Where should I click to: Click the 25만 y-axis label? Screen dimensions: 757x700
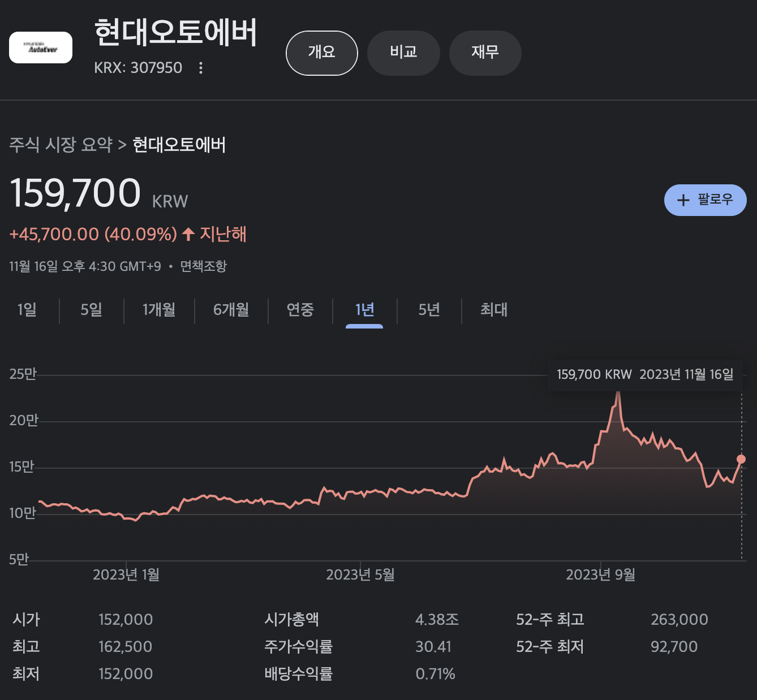[x=23, y=374]
